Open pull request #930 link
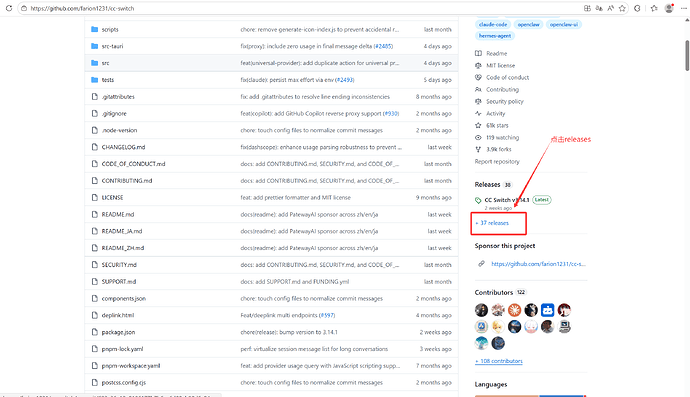The image size is (690, 397). coord(391,114)
